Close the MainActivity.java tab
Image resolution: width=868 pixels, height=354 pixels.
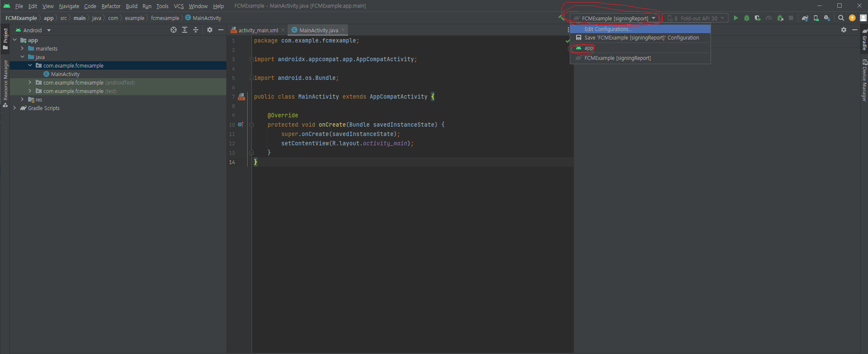(343, 30)
